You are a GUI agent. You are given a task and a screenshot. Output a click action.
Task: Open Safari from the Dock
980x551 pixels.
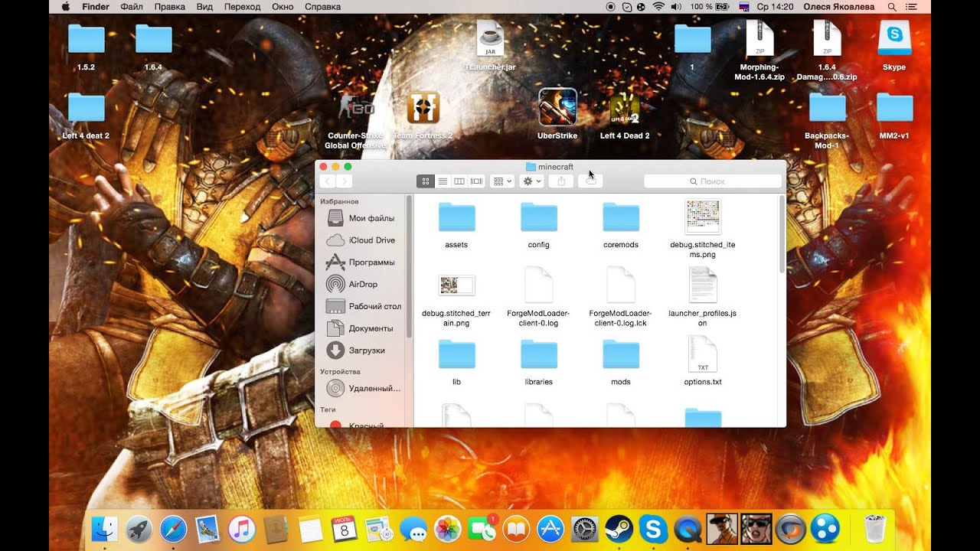pos(173,529)
